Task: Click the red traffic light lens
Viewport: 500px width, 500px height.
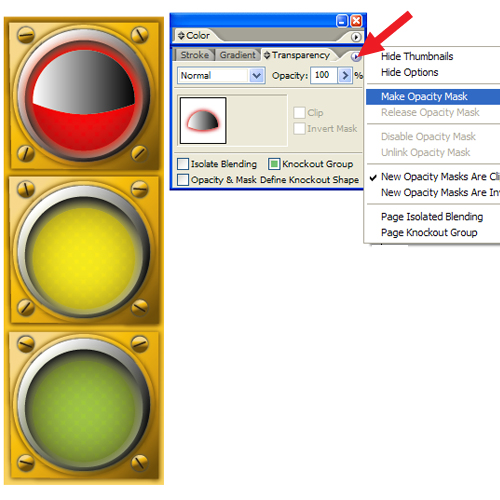Action: [x=84, y=99]
